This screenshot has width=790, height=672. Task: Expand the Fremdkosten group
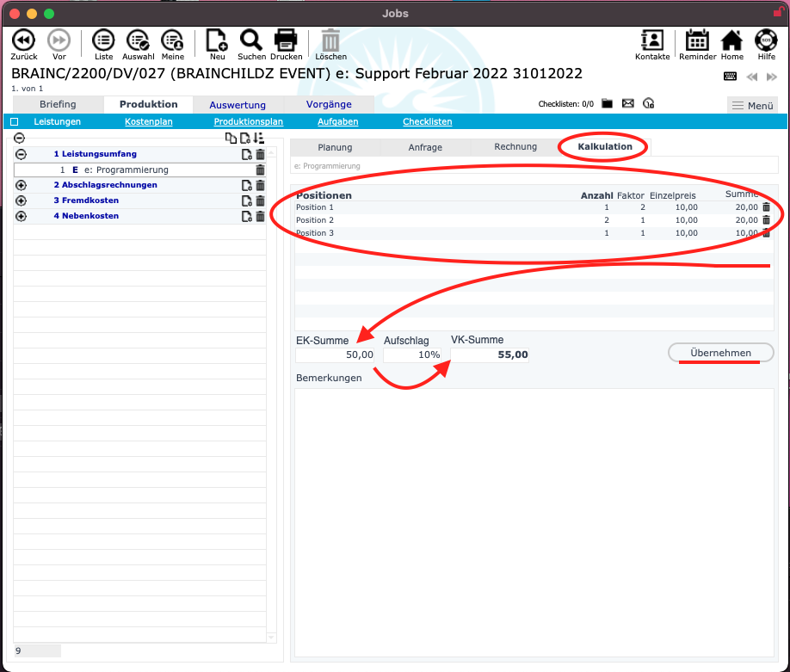21,200
